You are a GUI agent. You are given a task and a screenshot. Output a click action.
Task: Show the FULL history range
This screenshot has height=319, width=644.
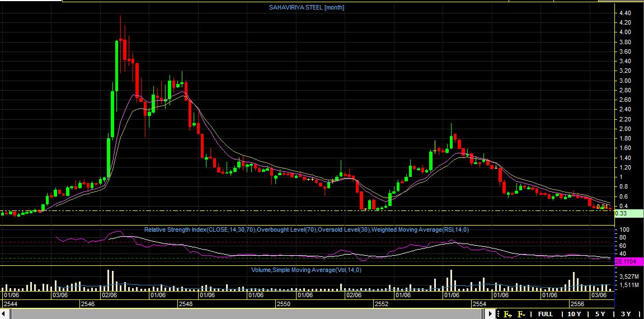[x=545, y=314]
